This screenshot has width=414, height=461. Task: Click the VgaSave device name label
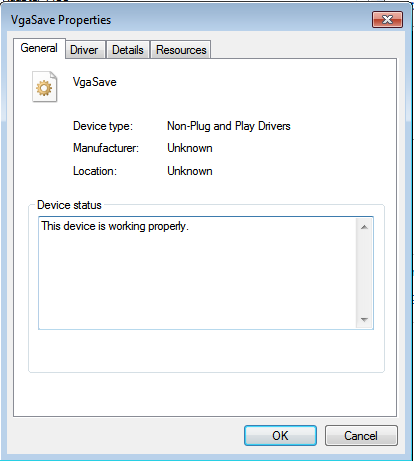pos(95,82)
